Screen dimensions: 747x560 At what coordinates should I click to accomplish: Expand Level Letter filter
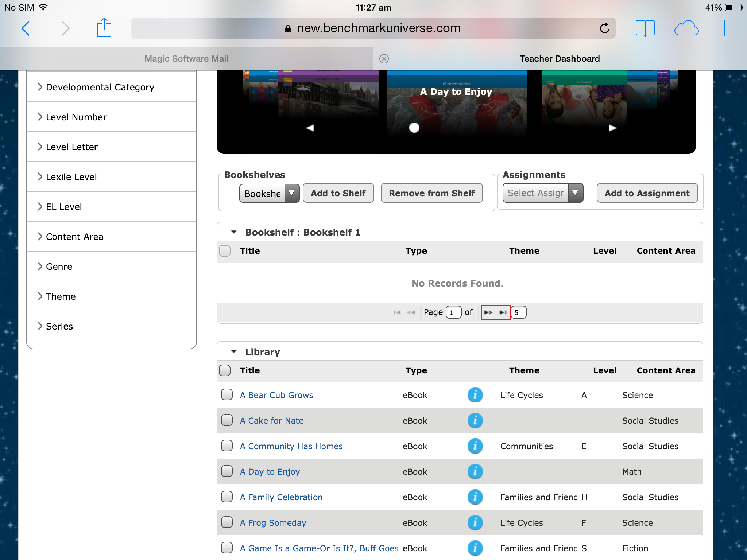coord(111,147)
